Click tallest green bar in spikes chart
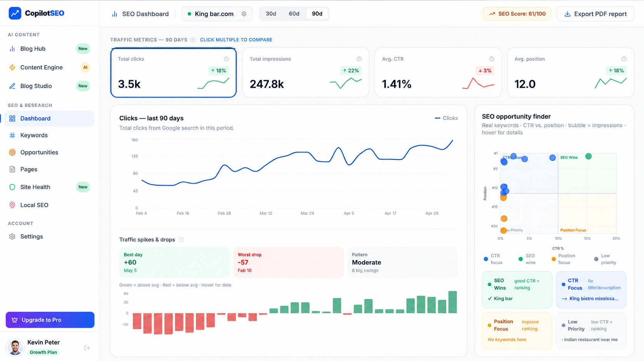This screenshot has height=361, width=644. 452,302
